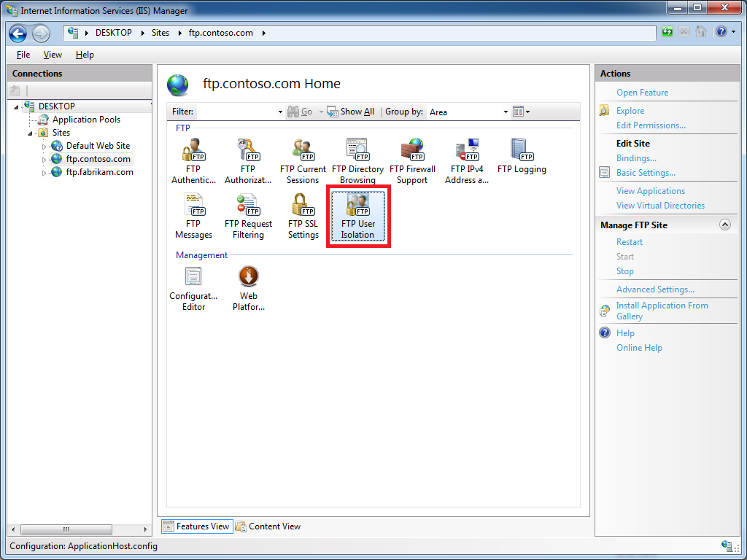Open the Configuration Editor icon

click(193, 288)
